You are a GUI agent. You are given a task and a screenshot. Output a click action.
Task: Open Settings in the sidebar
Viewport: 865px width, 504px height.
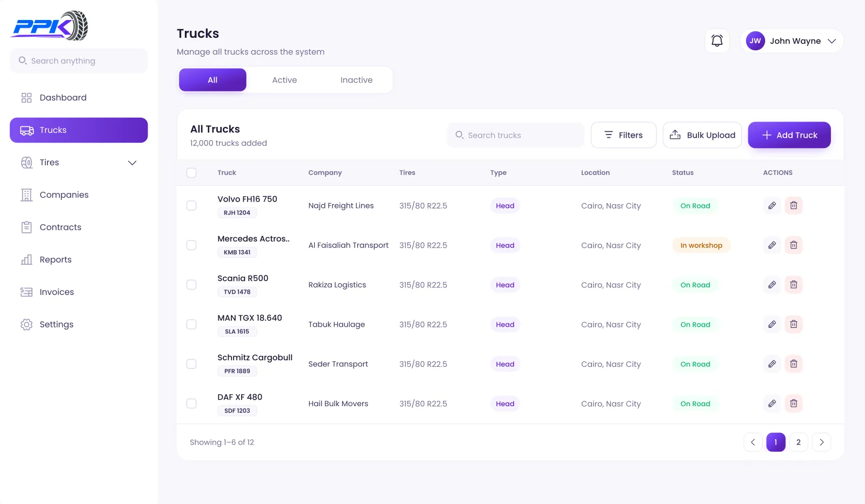78,325
